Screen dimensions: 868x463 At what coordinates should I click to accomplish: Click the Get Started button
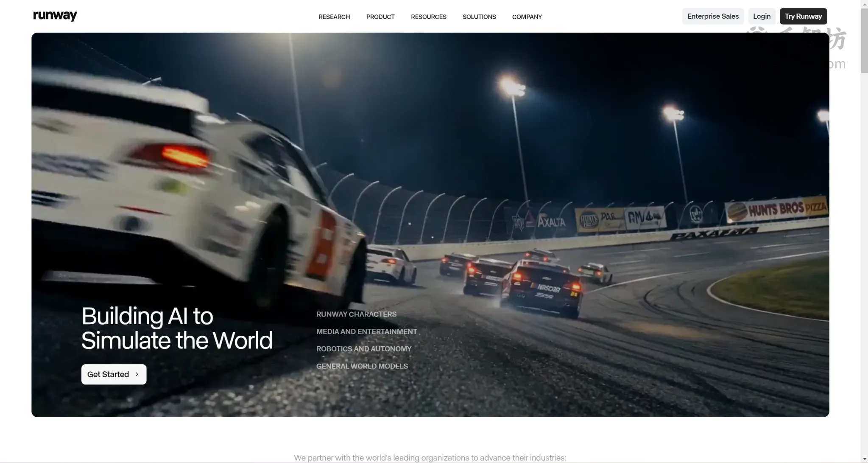point(114,374)
